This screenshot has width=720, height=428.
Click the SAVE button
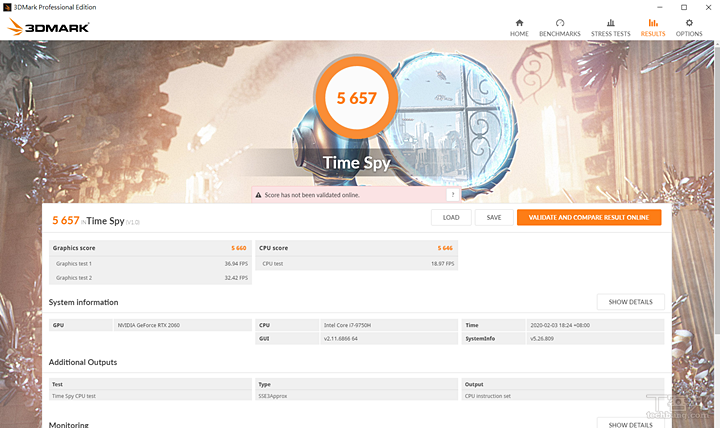pos(493,218)
